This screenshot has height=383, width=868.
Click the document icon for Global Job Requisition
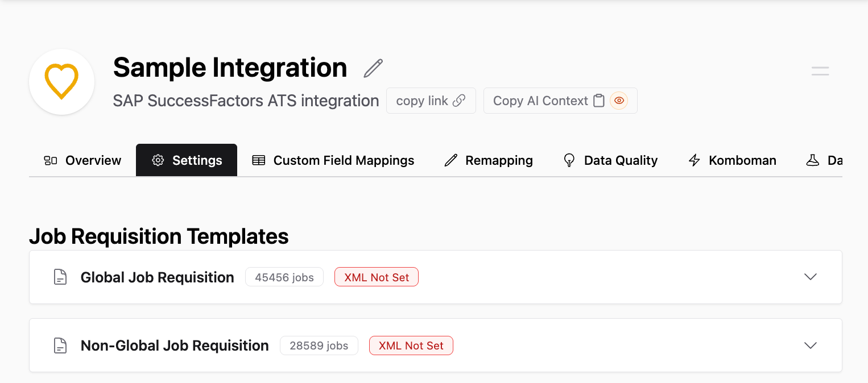click(x=60, y=277)
